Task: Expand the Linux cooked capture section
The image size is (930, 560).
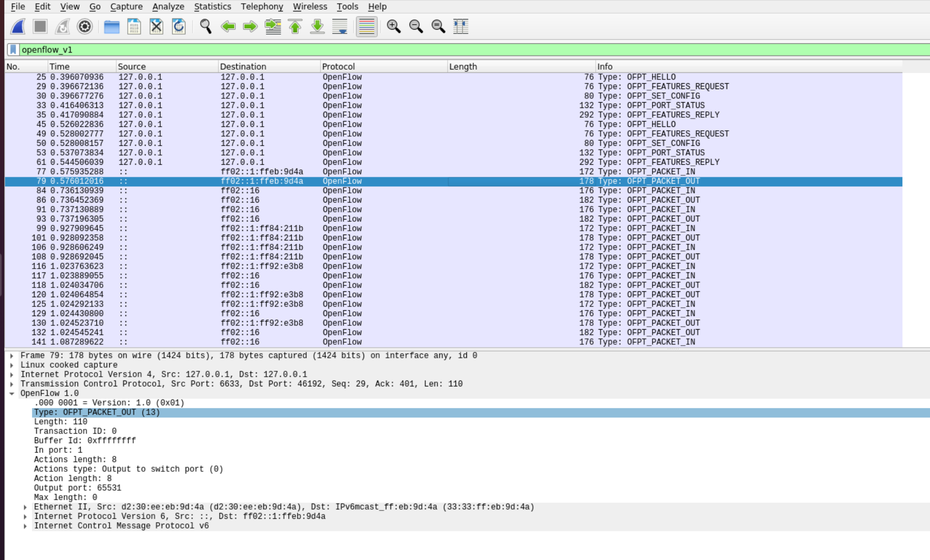Action: [11, 365]
